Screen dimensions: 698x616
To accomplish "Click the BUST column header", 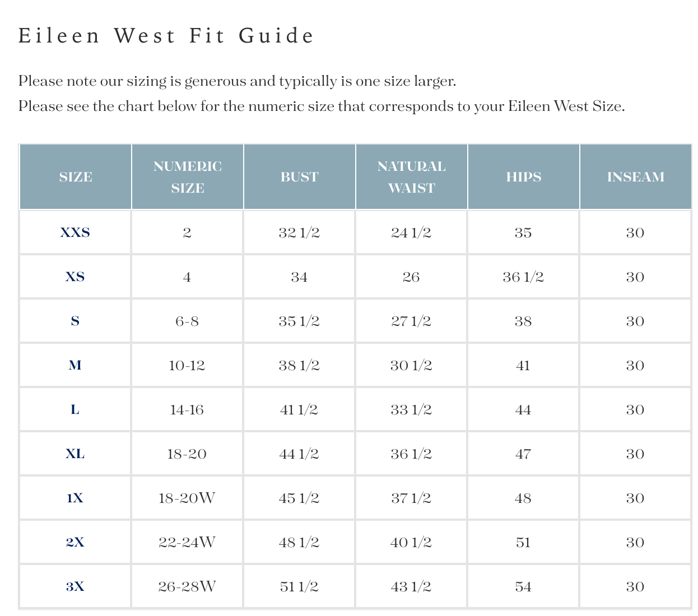I will pos(300,177).
